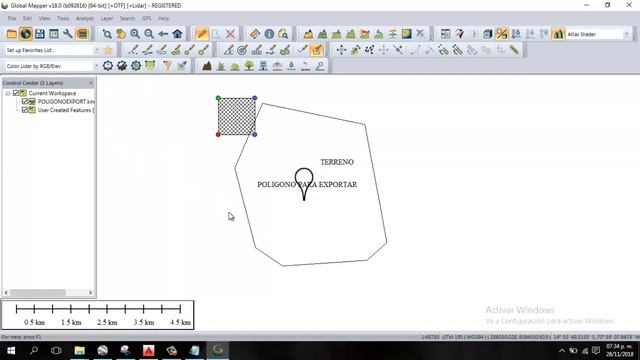
Task: Toggle User Created Features layer checkbox
Action: point(25,110)
